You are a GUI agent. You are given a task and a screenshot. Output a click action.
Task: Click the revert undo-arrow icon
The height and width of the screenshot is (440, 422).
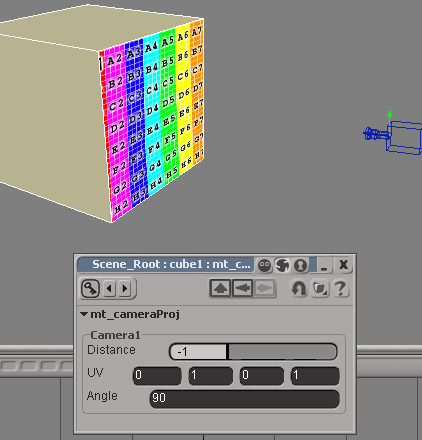299,288
